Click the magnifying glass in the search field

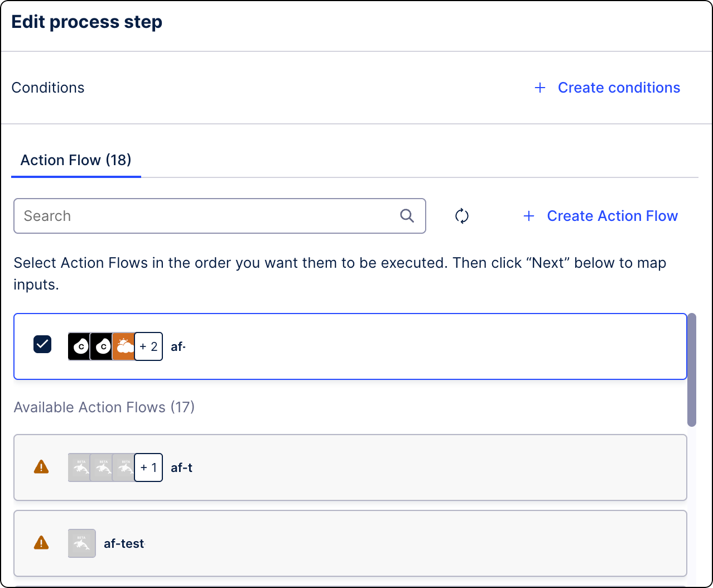pos(407,216)
